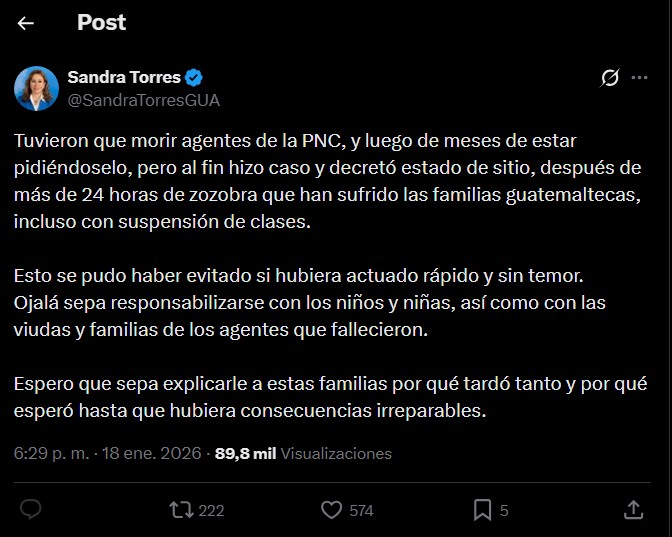Click the "Post" page heading
Image resolution: width=672 pixels, height=537 pixels.
(x=102, y=22)
